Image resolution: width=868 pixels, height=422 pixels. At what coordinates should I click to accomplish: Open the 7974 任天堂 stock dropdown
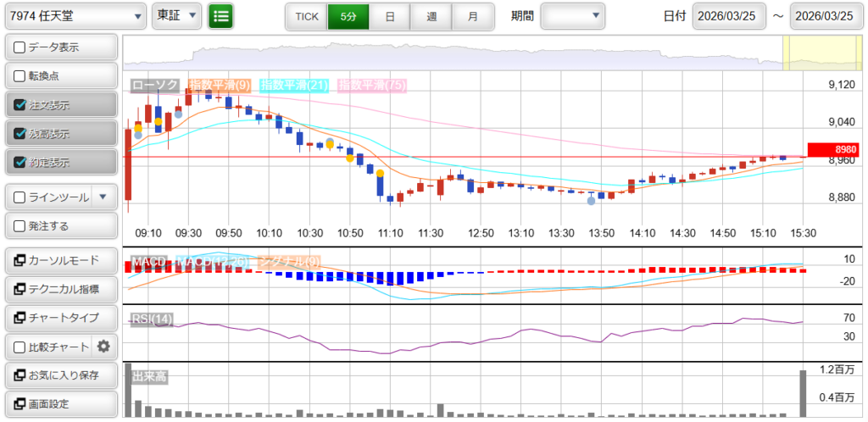(75, 15)
